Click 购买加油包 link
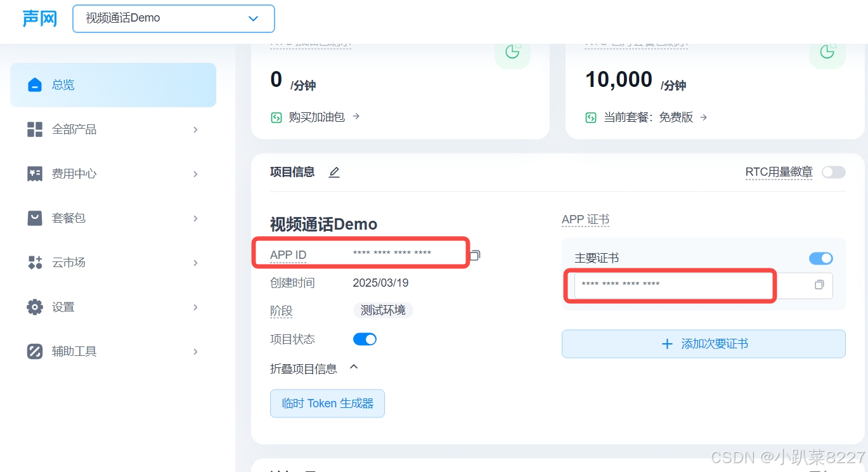Screen dimensions: 868x472 point(316,117)
